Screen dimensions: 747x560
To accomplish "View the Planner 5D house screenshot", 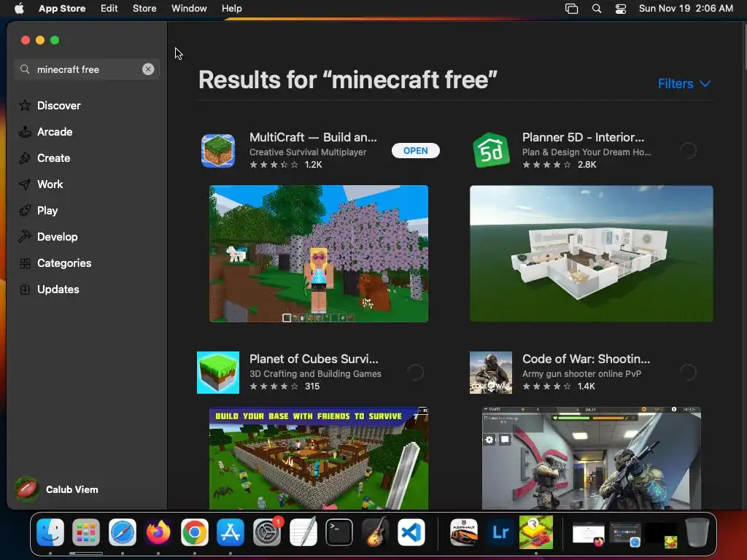I will pyautogui.click(x=591, y=254).
